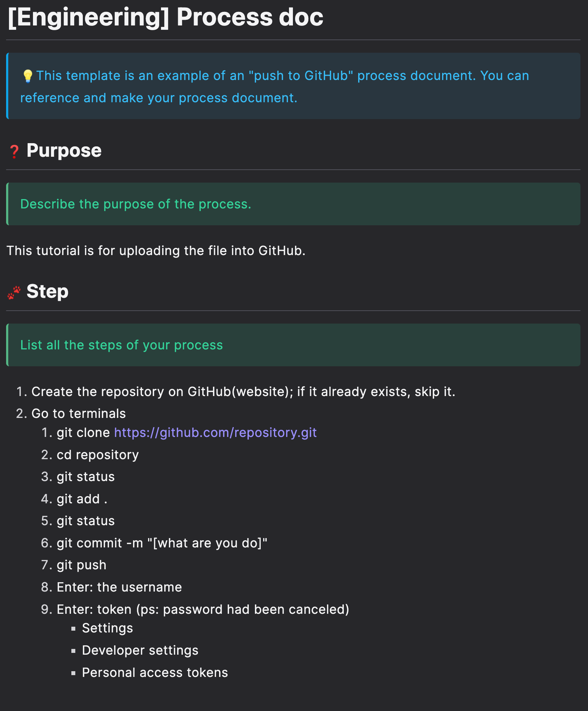The height and width of the screenshot is (711, 588).
Task: Click the 'Go to terminals' list item
Action: (x=79, y=414)
